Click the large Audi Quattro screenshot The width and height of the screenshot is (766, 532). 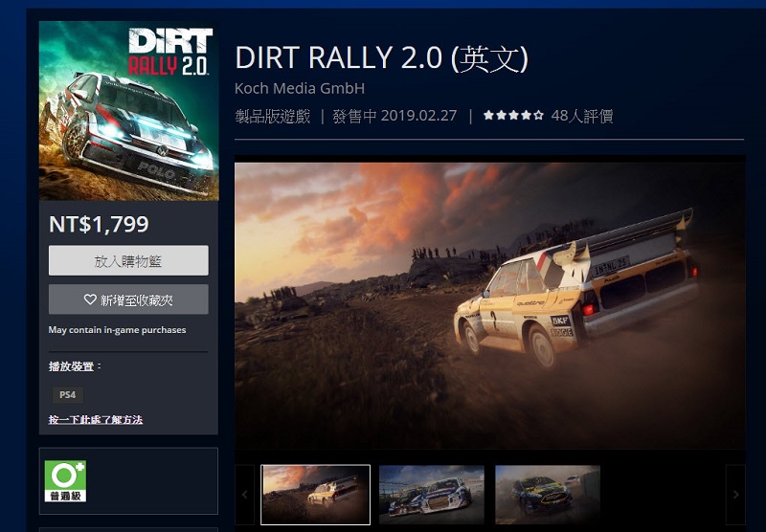click(x=490, y=306)
